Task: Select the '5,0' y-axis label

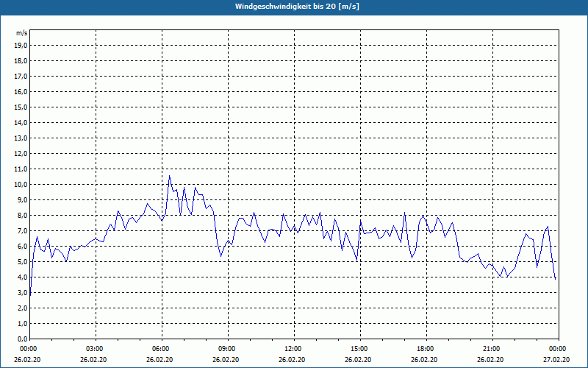Action: tap(23, 262)
